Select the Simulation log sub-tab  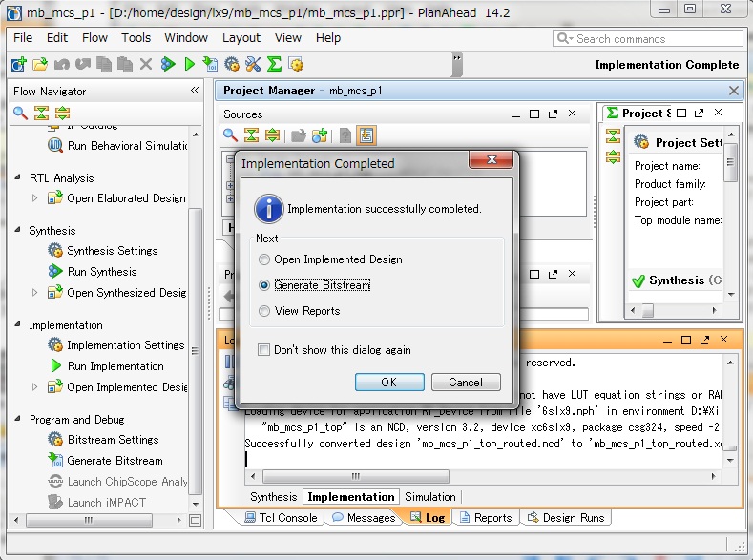tap(430, 497)
